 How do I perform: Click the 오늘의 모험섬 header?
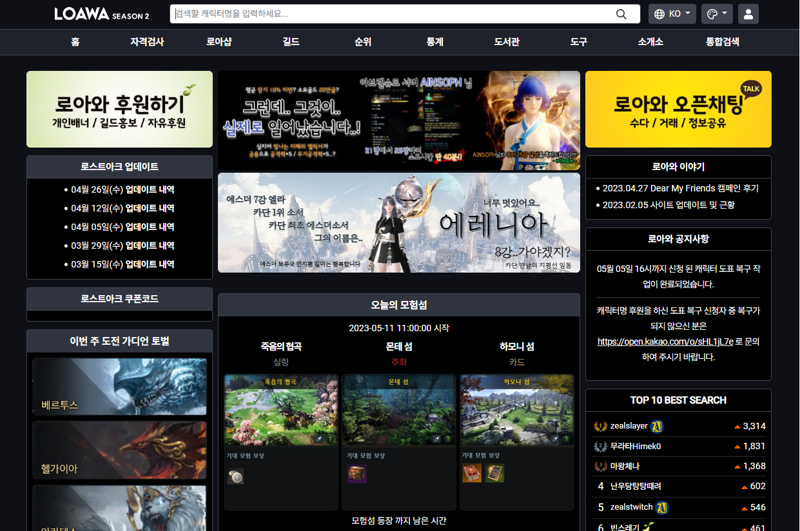[x=399, y=305]
